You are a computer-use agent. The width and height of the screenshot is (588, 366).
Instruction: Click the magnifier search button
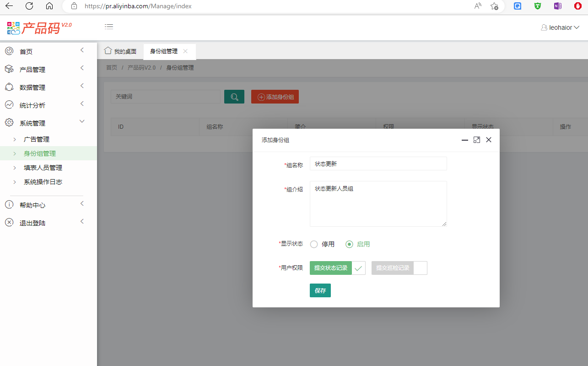234,97
